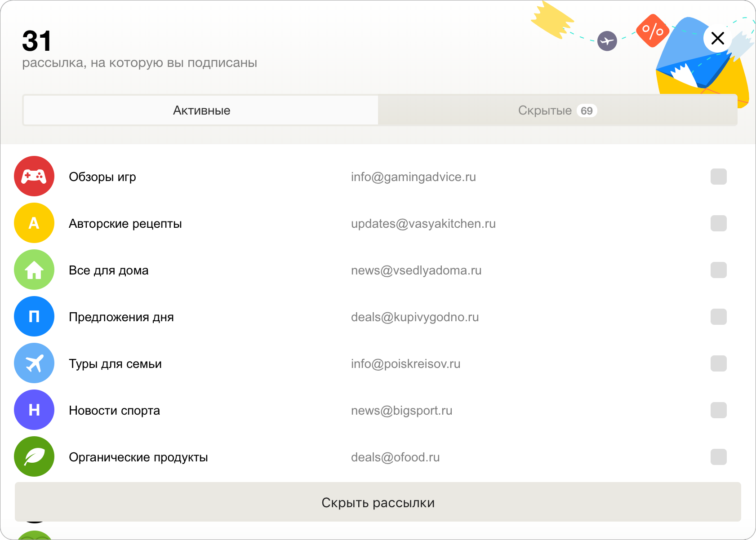The image size is (756, 540).
Task: Click the red gamepad icon for Обзоры игр
Action: click(34, 177)
